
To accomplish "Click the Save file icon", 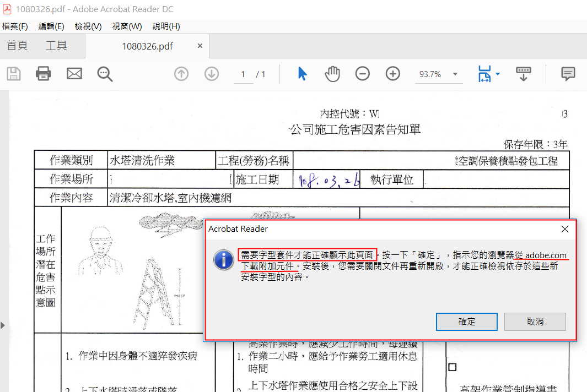I will (14, 74).
